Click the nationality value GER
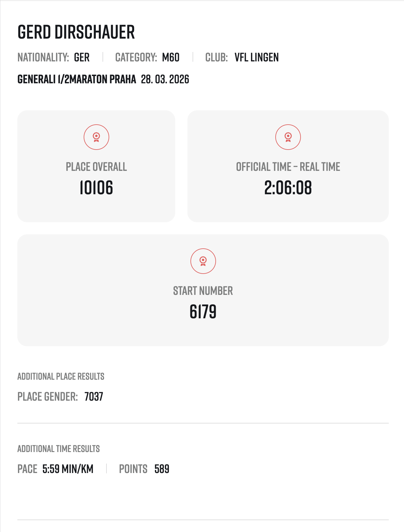Screen dimensions: 404x532 click(82, 57)
